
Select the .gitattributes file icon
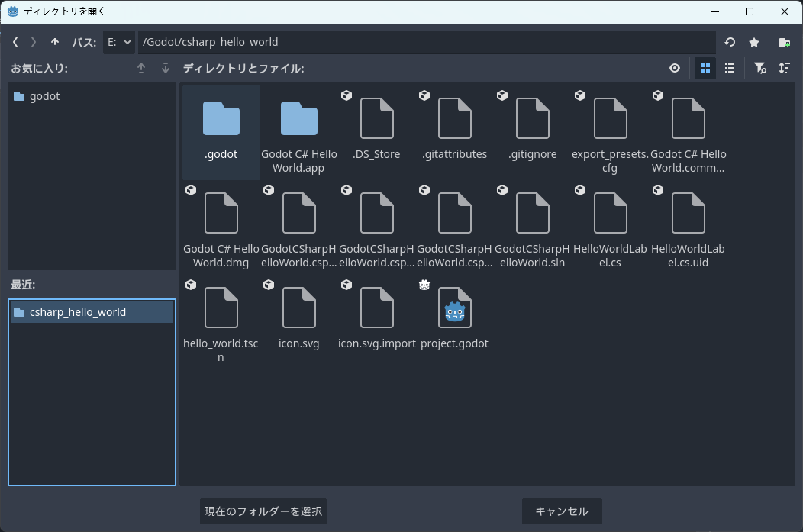(455, 119)
